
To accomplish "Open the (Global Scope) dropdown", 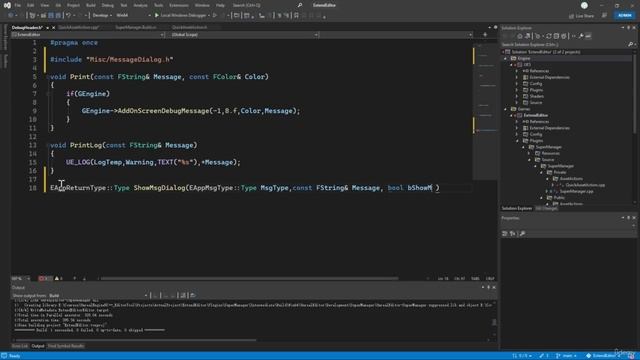I will (x=244, y=35).
